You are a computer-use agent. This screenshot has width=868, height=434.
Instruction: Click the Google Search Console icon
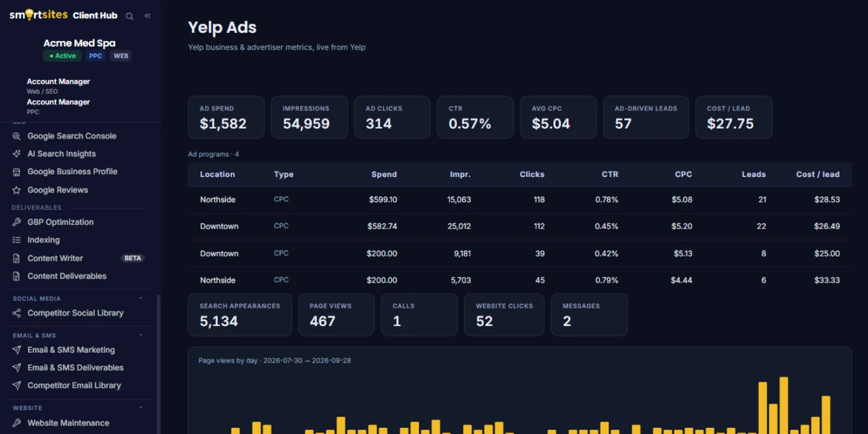pyautogui.click(x=16, y=136)
